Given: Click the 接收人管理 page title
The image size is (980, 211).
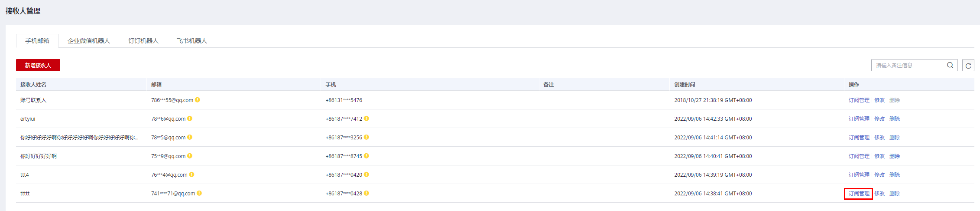Looking at the screenshot, I should click(x=23, y=11).
